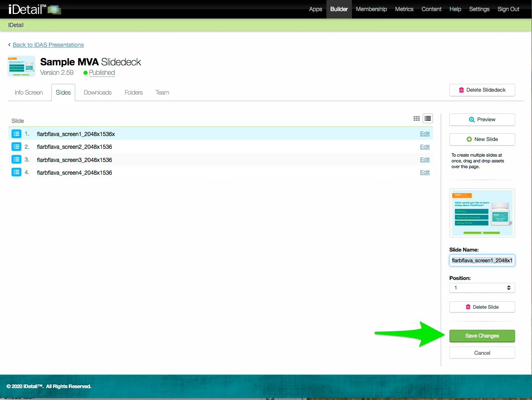
Task: Open Settings from the top navigation
Action: [x=479, y=9]
